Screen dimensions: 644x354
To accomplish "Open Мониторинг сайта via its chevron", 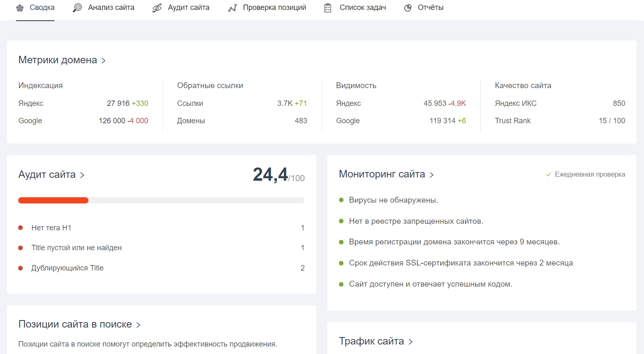I will [432, 175].
